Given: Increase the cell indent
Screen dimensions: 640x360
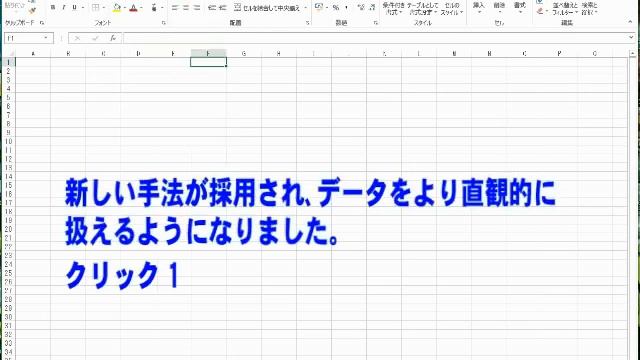Looking at the screenshot, I should tap(223, 7).
